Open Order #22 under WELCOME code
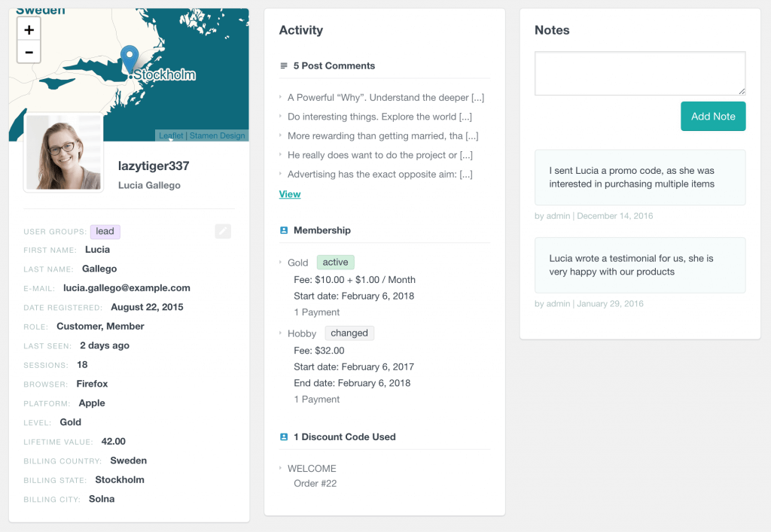This screenshot has width=771, height=532. (x=313, y=483)
